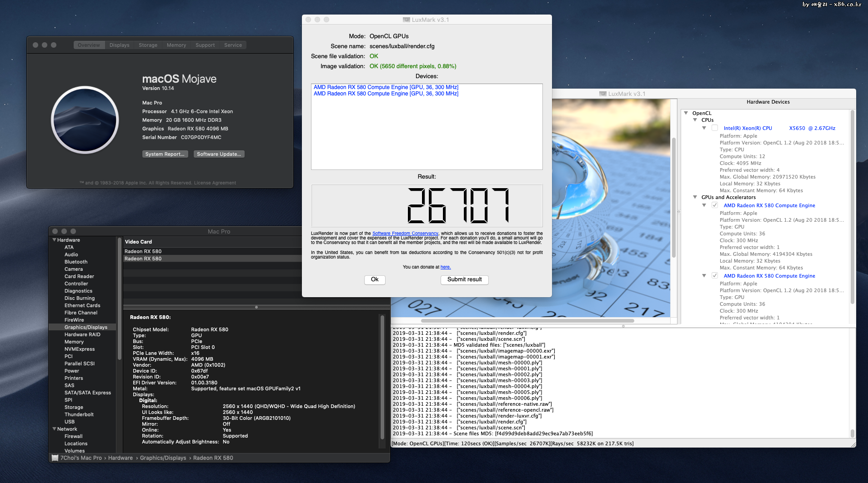The width and height of the screenshot is (868, 483).
Task: Select Graphics/Displays in the sidebar
Action: (x=83, y=327)
